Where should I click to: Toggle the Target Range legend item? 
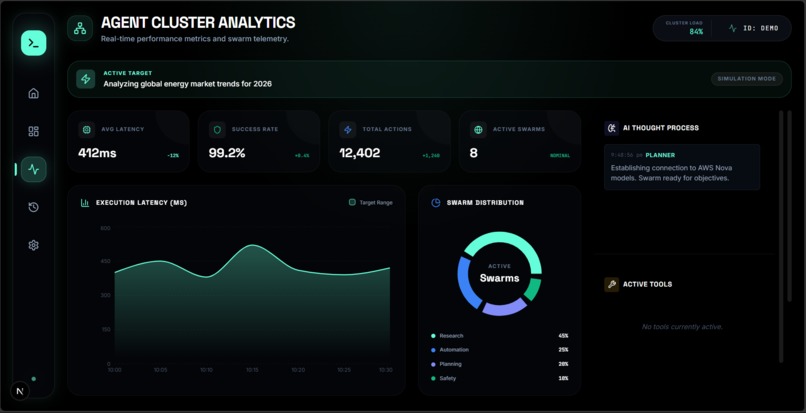[x=371, y=203]
